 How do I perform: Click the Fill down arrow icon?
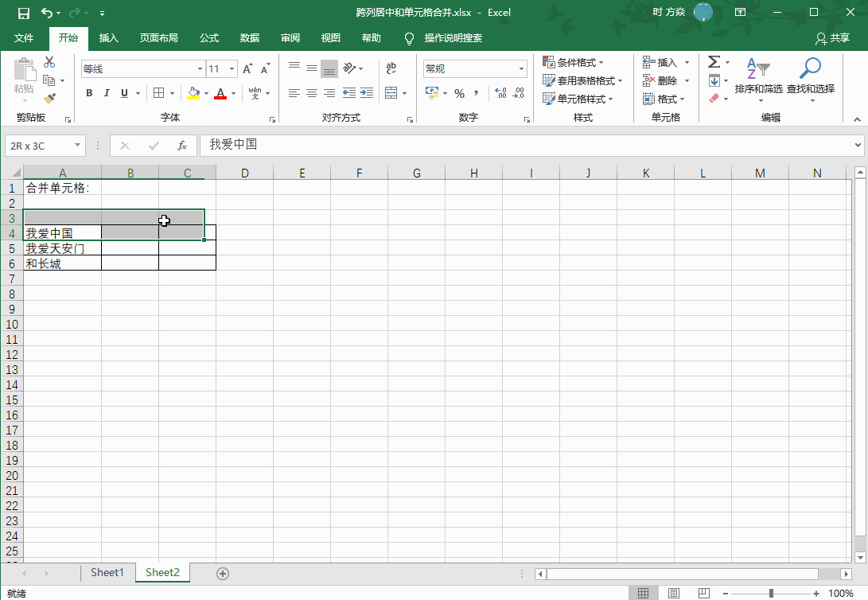click(714, 81)
